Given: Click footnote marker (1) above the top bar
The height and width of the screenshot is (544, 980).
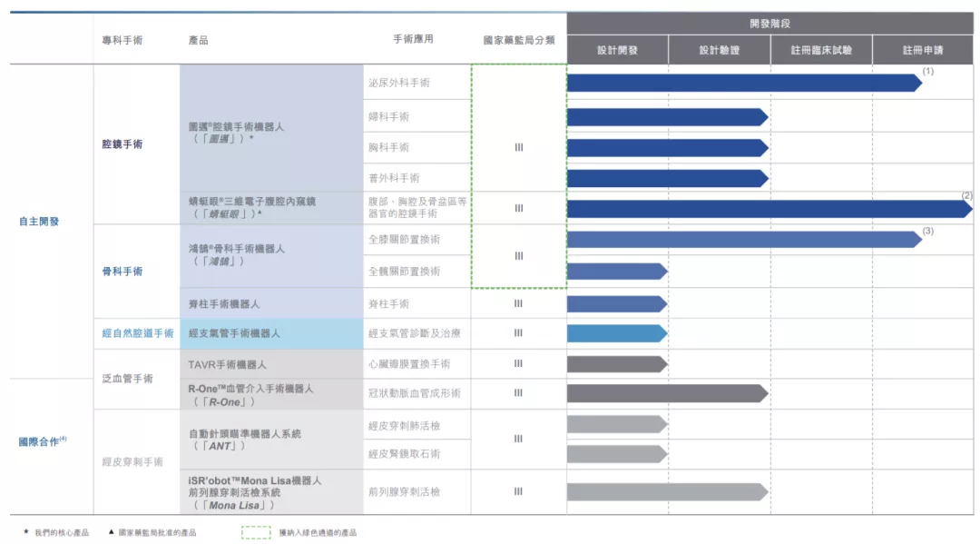Looking at the screenshot, I should 927,71.
